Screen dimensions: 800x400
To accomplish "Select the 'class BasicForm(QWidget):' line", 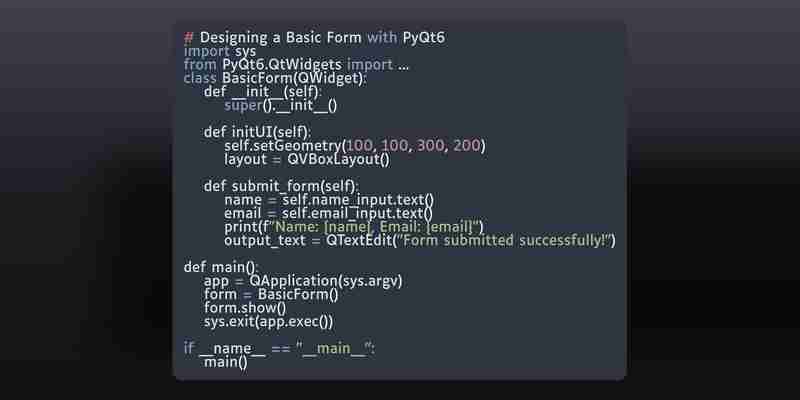I will (275, 79).
